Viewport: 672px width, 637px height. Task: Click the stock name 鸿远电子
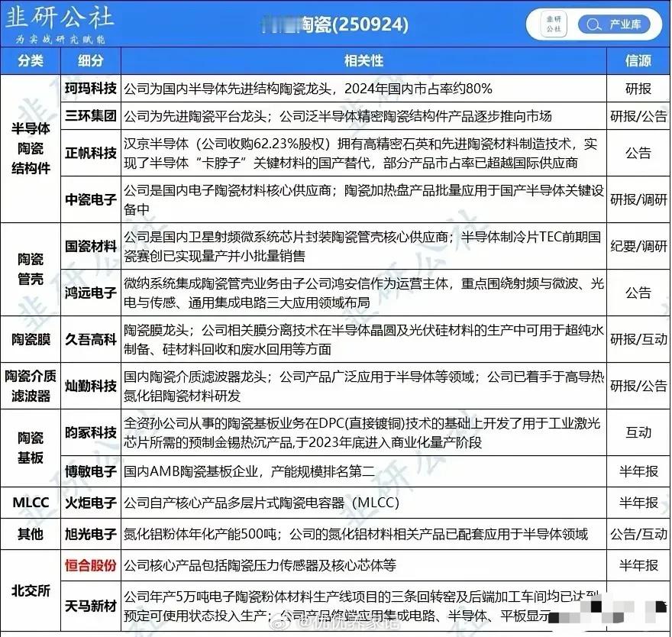[90, 293]
